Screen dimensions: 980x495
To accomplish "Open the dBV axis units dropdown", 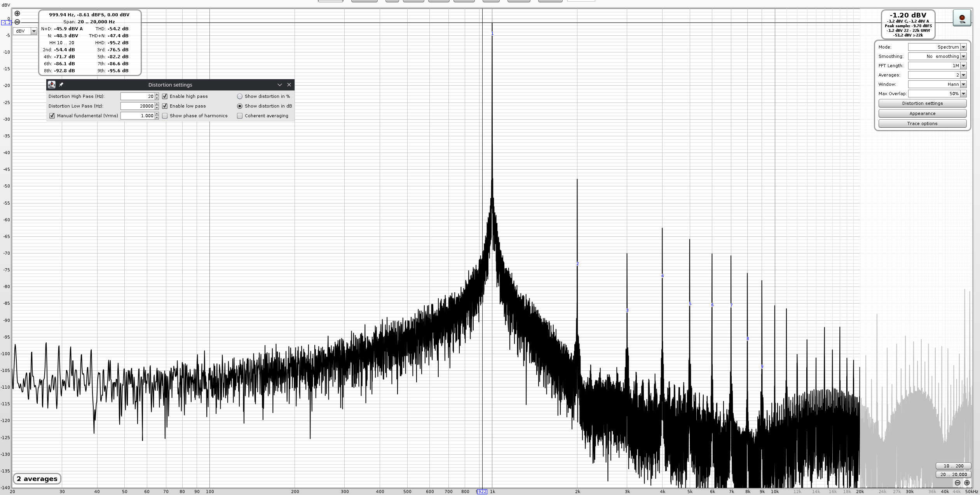I will click(25, 31).
